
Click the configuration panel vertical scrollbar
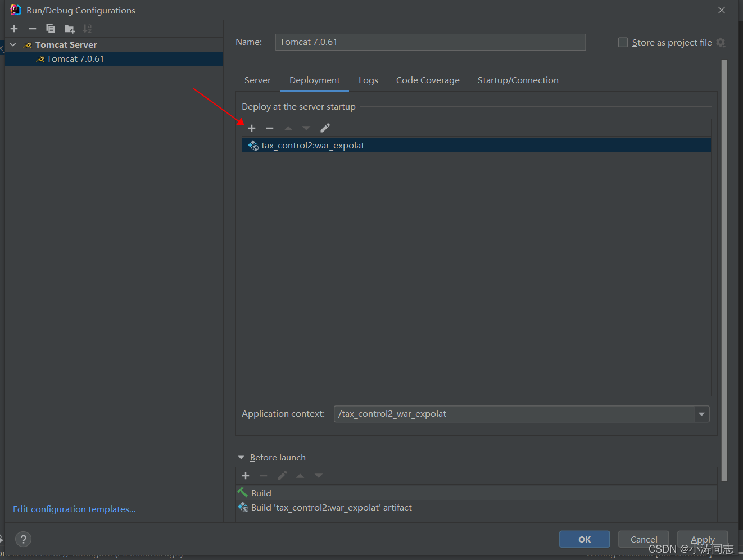[724, 270]
